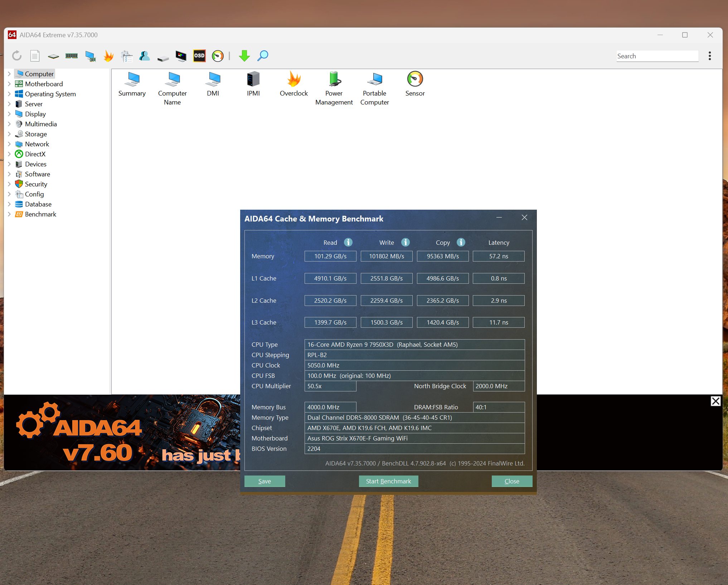Click the motherboard chip toolbar icon
This screenshot has width=728, height=585.
pos(53,56)
